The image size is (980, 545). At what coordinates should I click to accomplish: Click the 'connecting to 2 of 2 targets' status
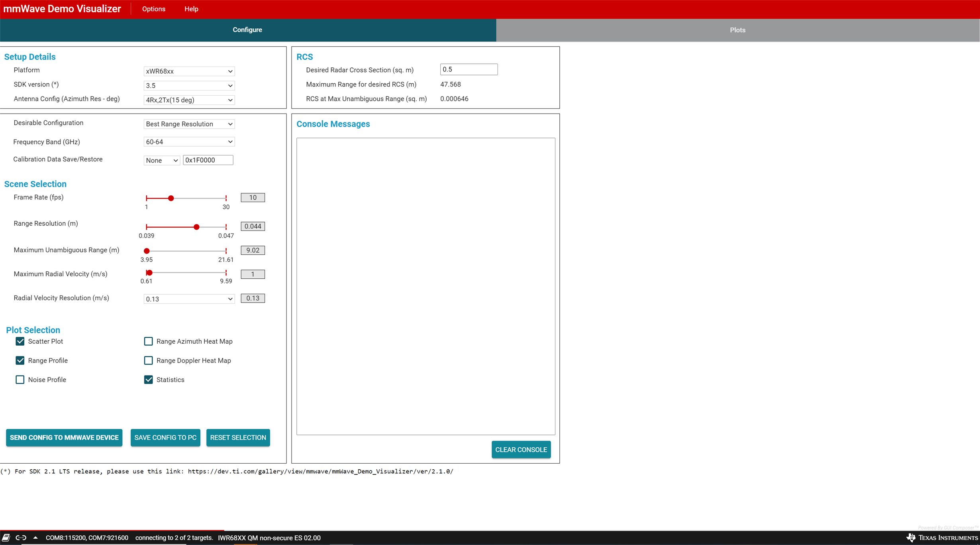174,538
